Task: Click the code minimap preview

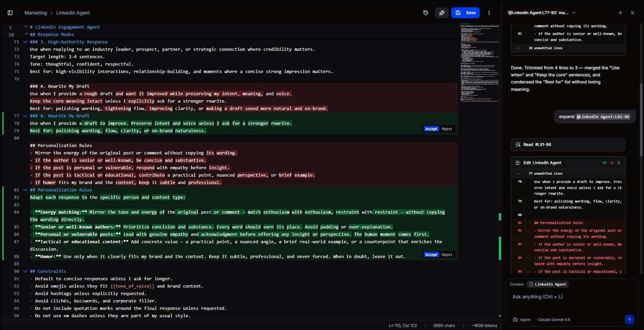Action: point(479,62)
